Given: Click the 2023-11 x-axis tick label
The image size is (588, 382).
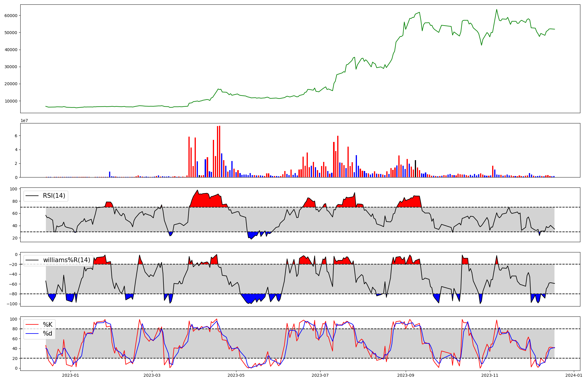Looking at the screenshot, I should pos(490,375).
